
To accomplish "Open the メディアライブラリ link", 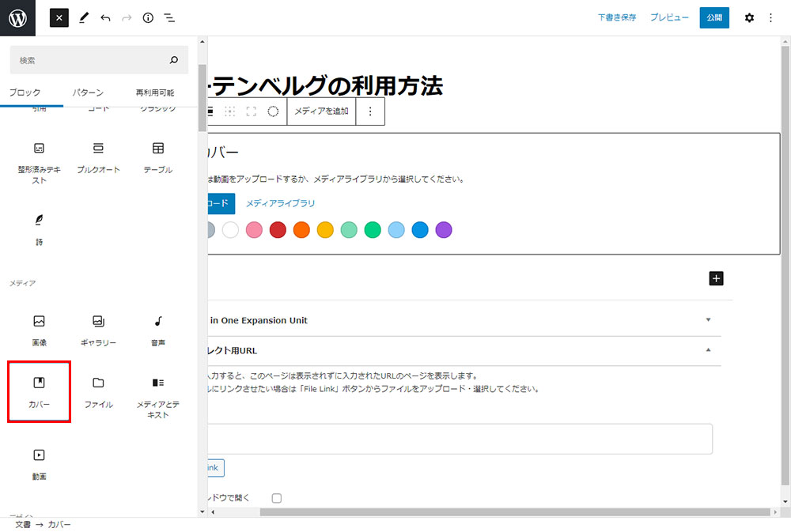I will [280, 203].
